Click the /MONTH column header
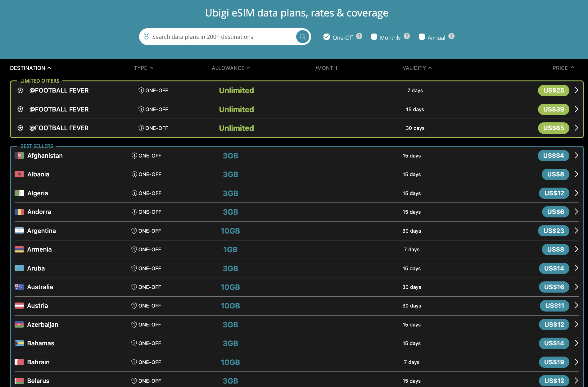 point(326,68)
